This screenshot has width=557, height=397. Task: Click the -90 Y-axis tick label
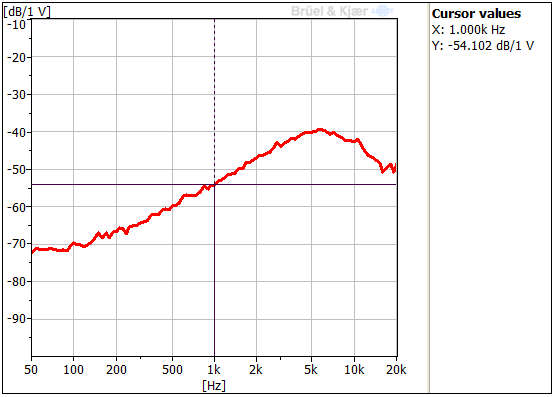(16, 319)
